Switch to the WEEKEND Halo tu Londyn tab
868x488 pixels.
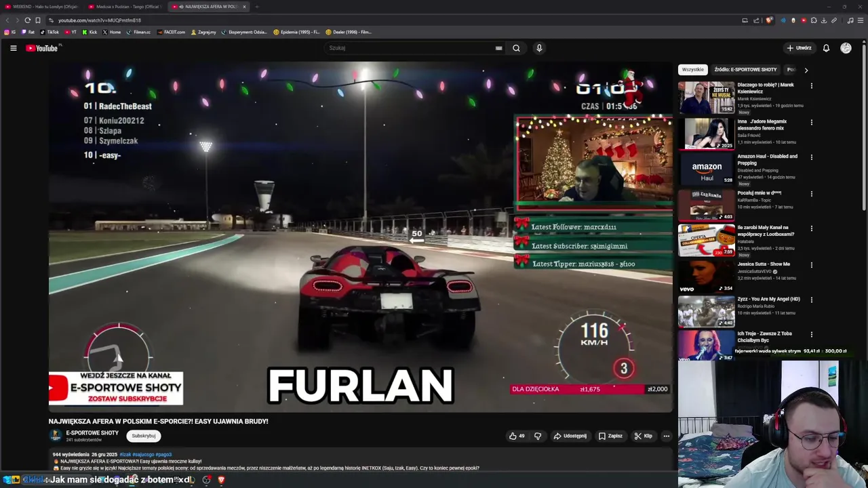(41, 6)
